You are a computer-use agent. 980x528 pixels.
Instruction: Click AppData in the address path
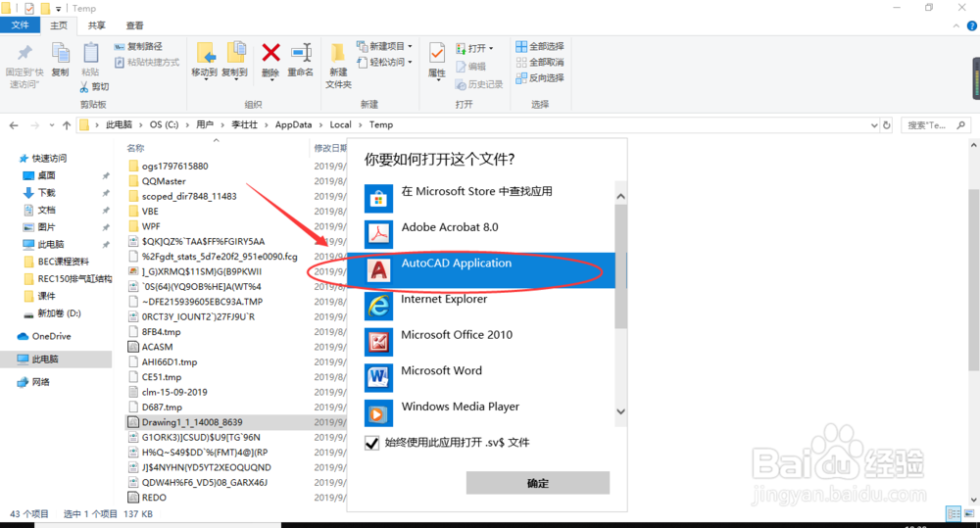click(x=293, y=125)
